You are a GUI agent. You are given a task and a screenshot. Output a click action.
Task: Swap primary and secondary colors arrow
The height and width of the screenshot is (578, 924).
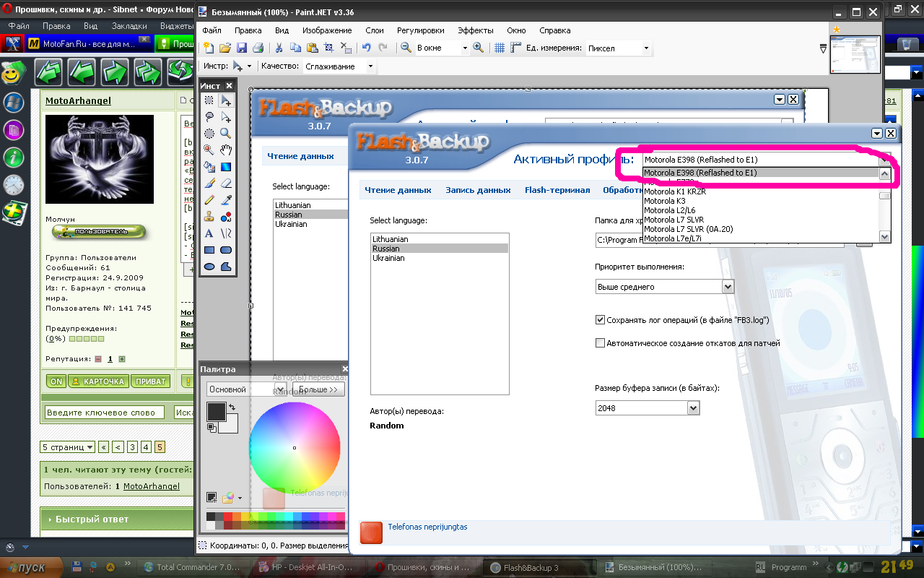[x=232, y=408]
